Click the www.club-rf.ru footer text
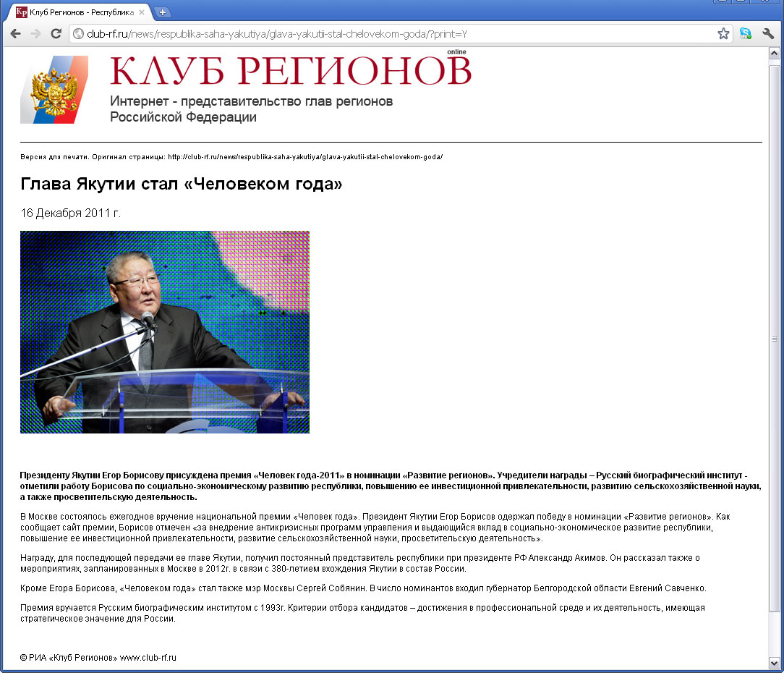Image resolution: width=784 pixels, height=673 pixels. tap(148, 658)
